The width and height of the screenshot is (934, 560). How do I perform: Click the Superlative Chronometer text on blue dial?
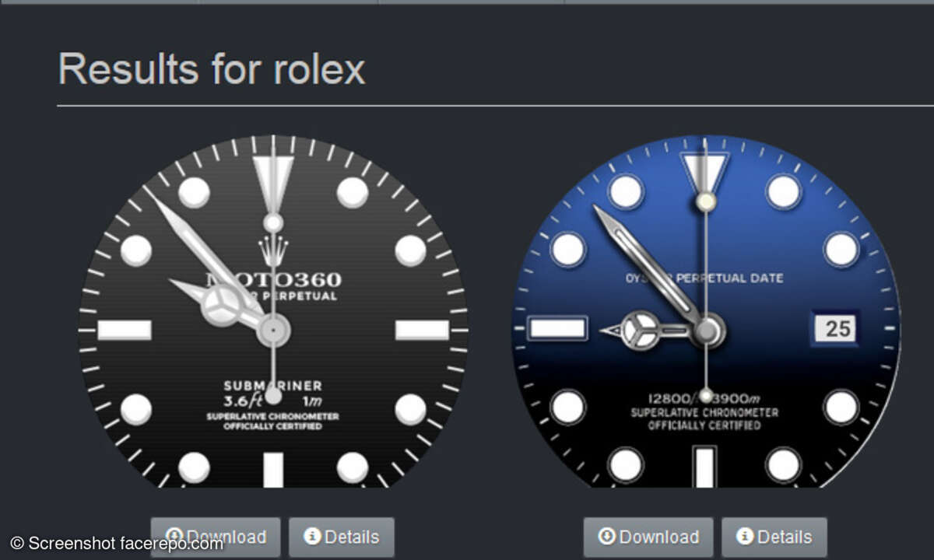point(705,413)
